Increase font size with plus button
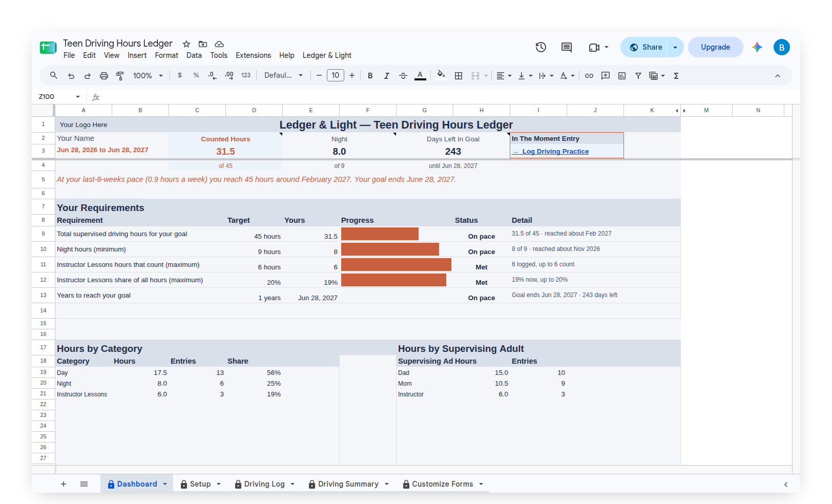This screenshot has height=504, width=832. 352,76
